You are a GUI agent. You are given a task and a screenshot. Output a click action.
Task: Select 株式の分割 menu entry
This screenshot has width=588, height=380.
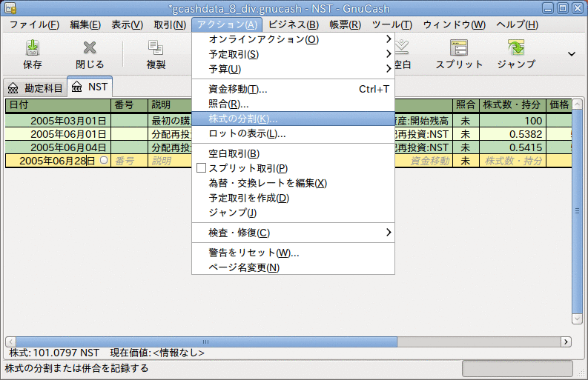[x=243, y=119]
